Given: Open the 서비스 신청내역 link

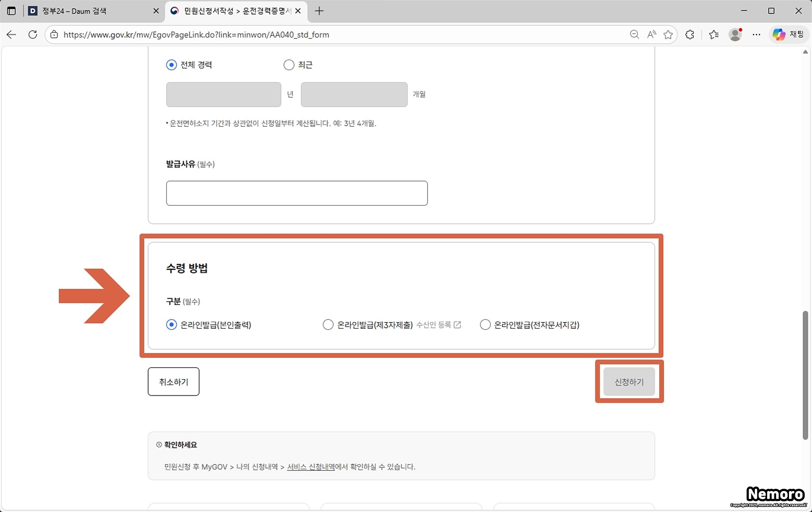Looking at the screenshot, I should [311, 467].
